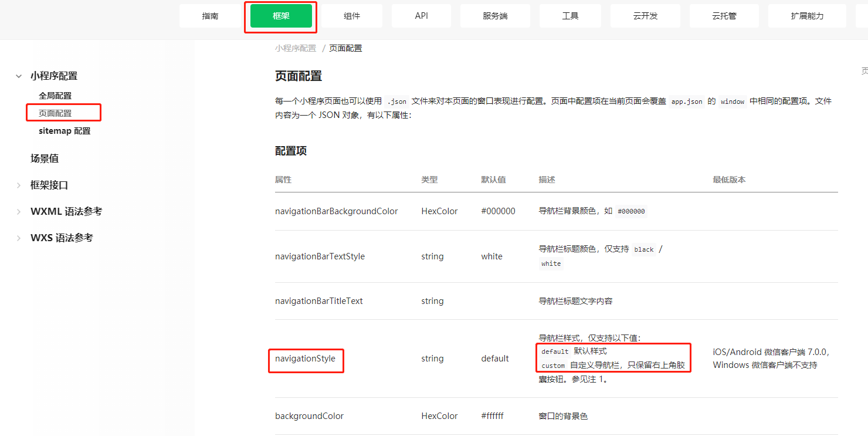This screenshot has width=868, height=436.
Task: Open the 云托管 tab
Action: click(724, 16)
